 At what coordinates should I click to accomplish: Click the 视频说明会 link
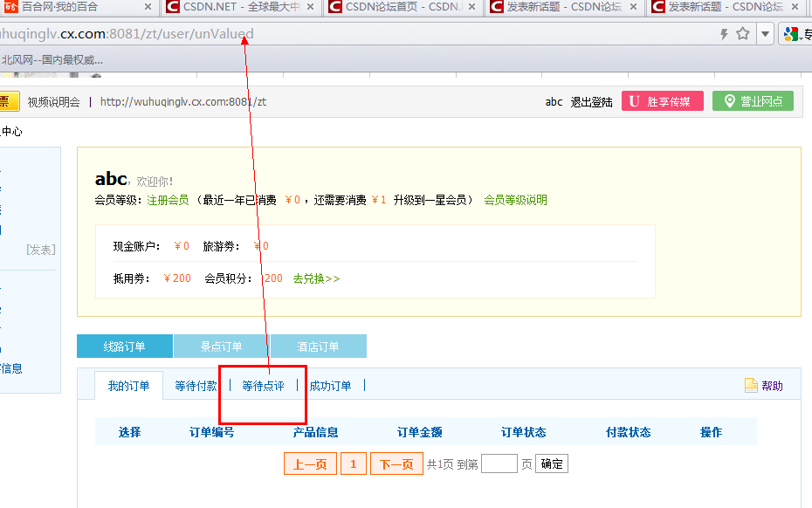54,102
